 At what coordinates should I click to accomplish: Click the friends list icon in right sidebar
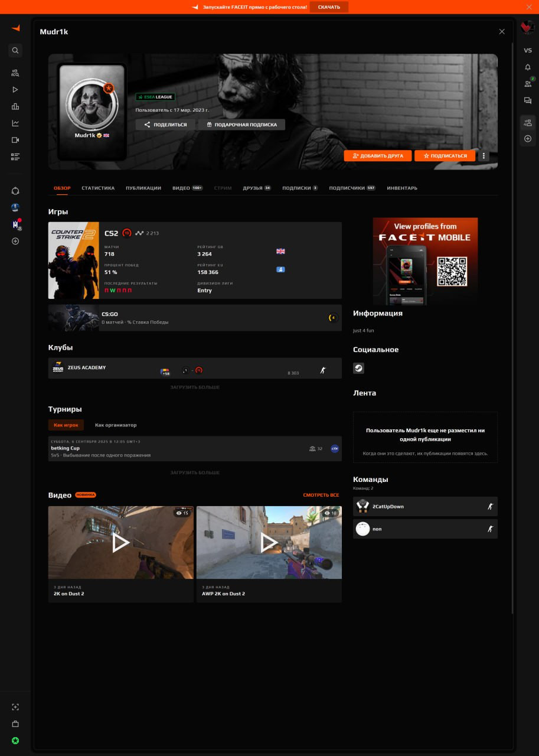coord(528,84)
